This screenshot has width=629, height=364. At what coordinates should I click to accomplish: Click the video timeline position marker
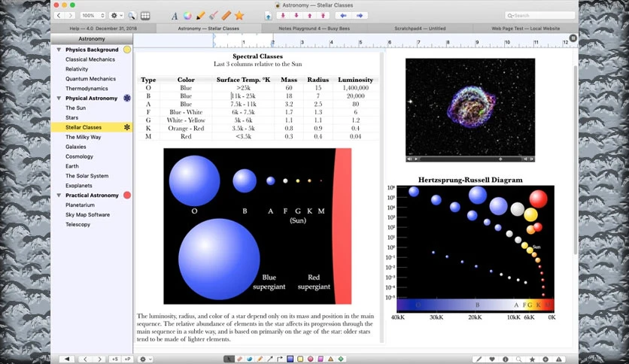point(500,159)
